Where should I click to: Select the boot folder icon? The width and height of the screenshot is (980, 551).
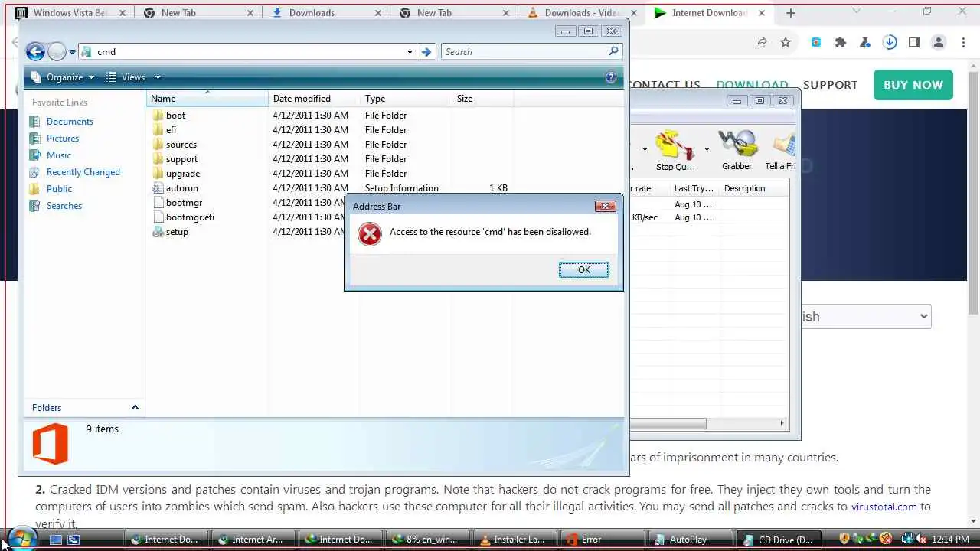click(x=158, y=115)
